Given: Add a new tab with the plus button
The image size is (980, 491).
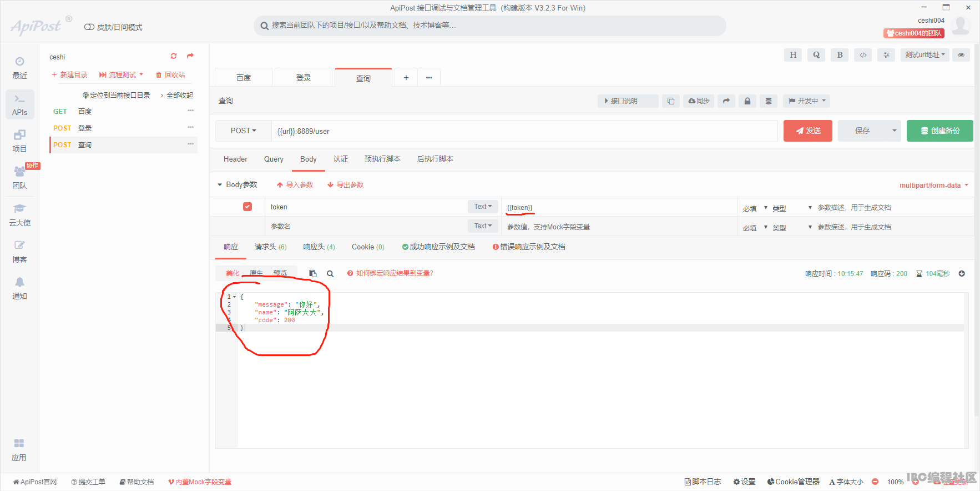Looking at the screenshot, I should click(406, 78).
